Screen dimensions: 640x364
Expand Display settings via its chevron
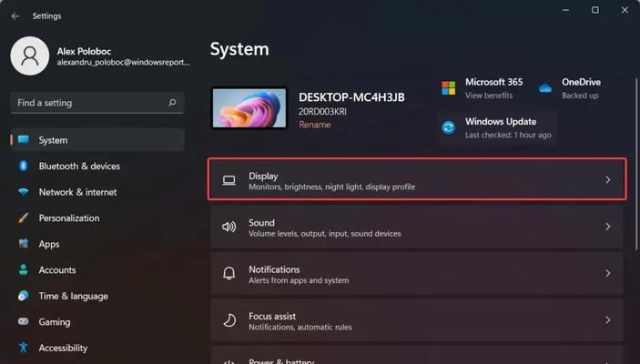pos(608,180)
